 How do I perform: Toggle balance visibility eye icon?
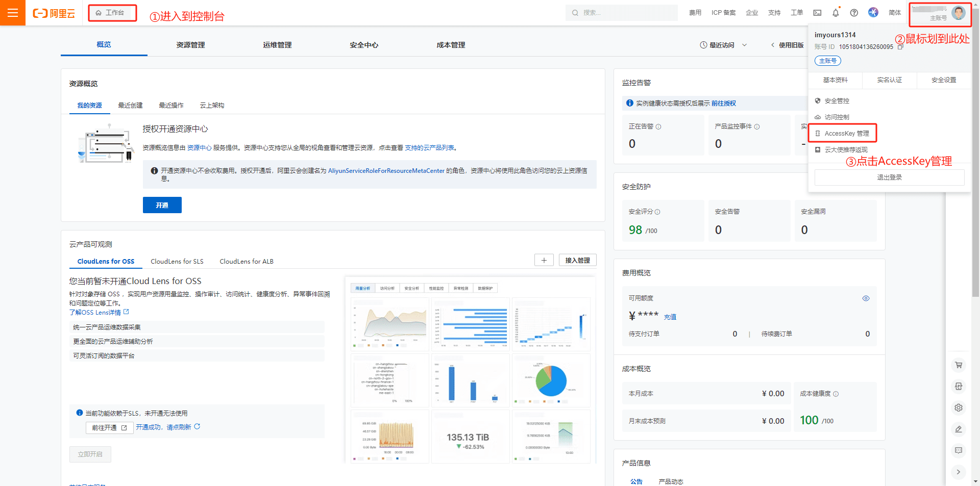pyautogui.click(x=866, y=298)
